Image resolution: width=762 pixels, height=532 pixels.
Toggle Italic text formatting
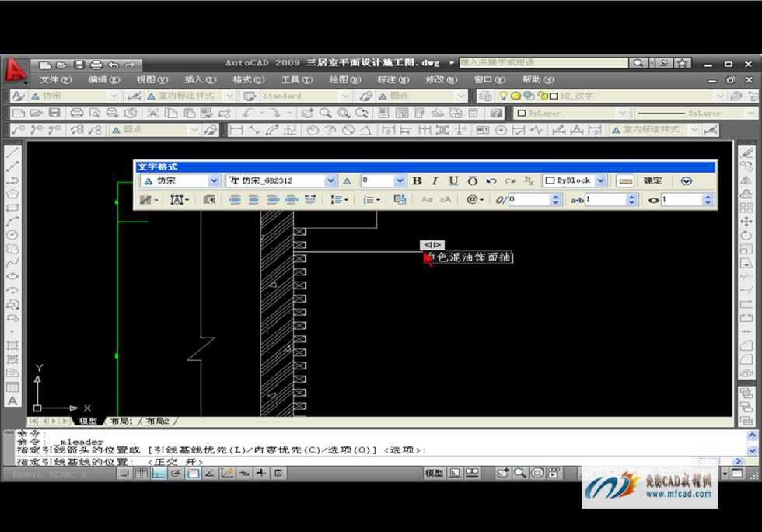coord(435,181)
